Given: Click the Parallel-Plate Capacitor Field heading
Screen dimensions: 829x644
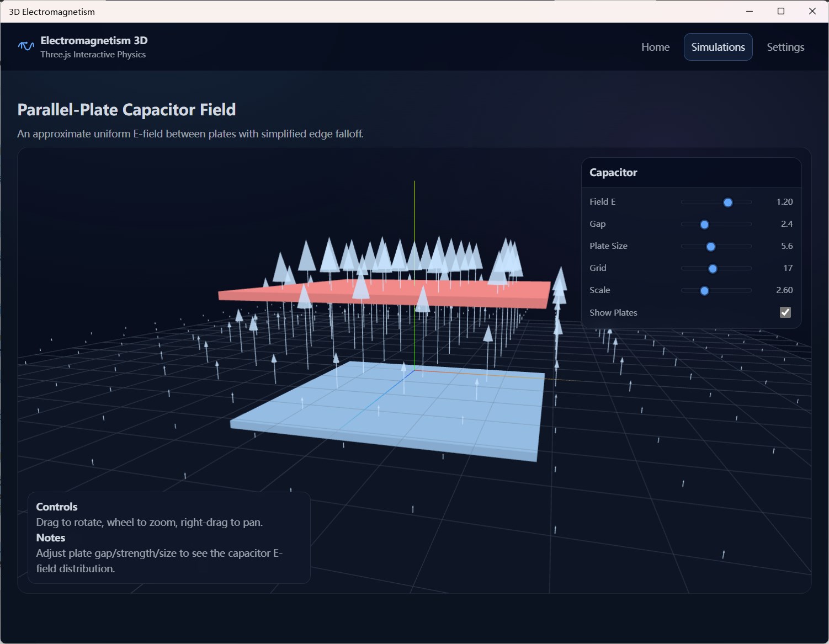Looking at the screenshot, I should pyautogui.click(x=126, y=109).
